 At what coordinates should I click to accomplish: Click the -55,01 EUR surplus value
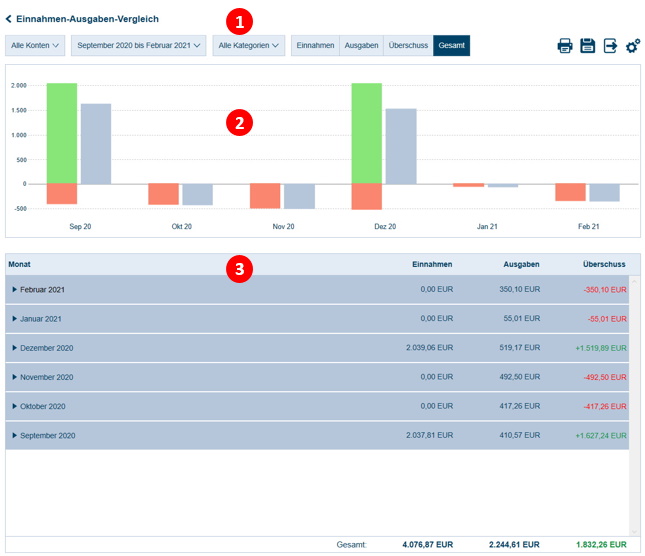click(607, 319)
